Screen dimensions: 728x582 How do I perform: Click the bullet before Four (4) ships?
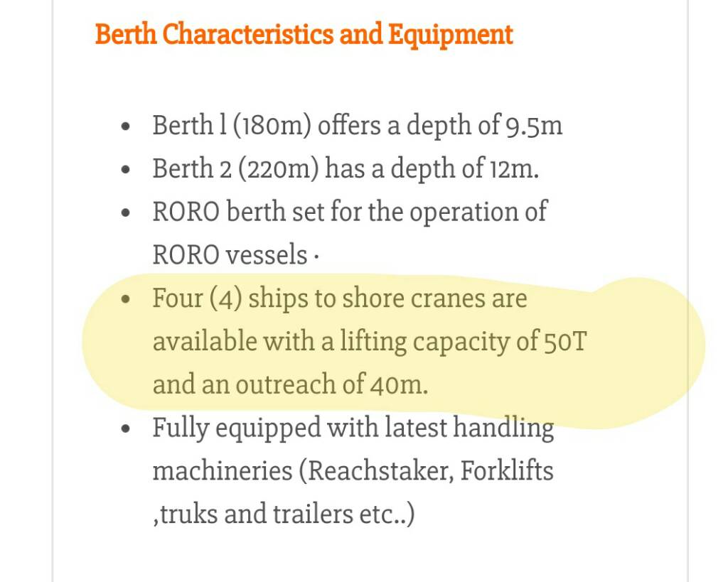click(x=126, y=300)
